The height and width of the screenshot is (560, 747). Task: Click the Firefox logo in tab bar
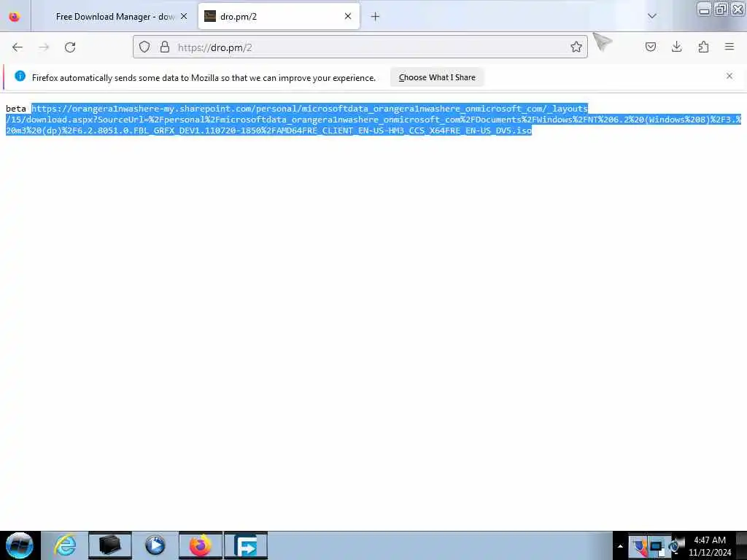coord(15,16)
